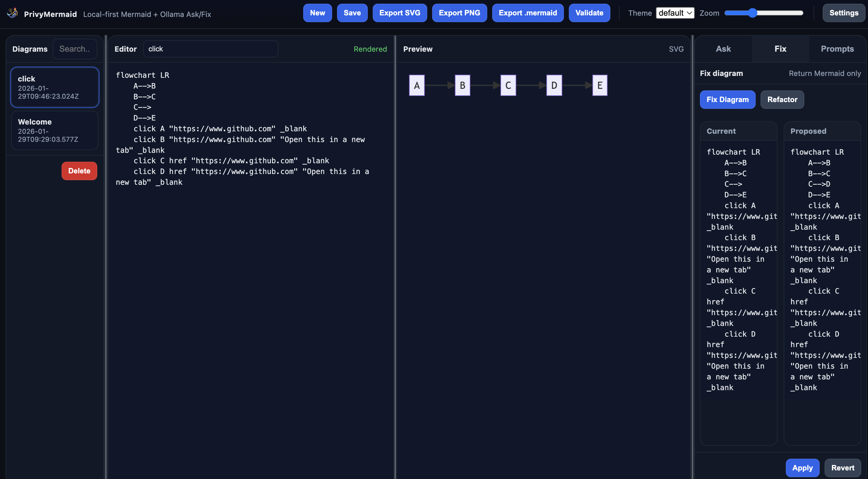868x479 pixels.
Task: Revert the proposed diagram changes
Action: [x=842, y=468]
